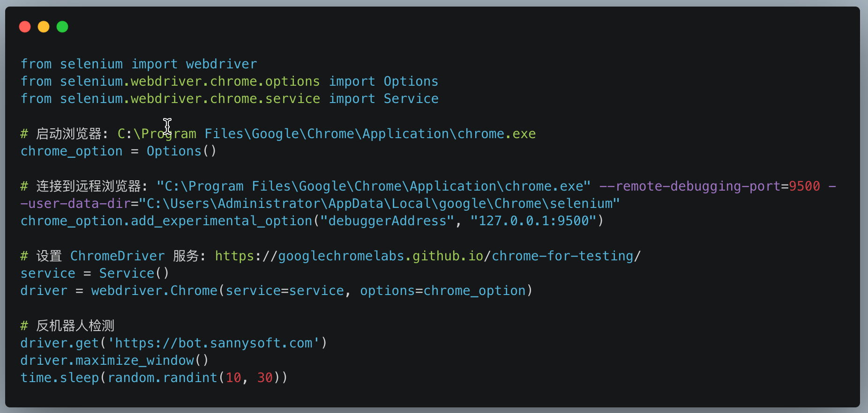
Task: Click the green maximize window button
Action: coord(62,27)
